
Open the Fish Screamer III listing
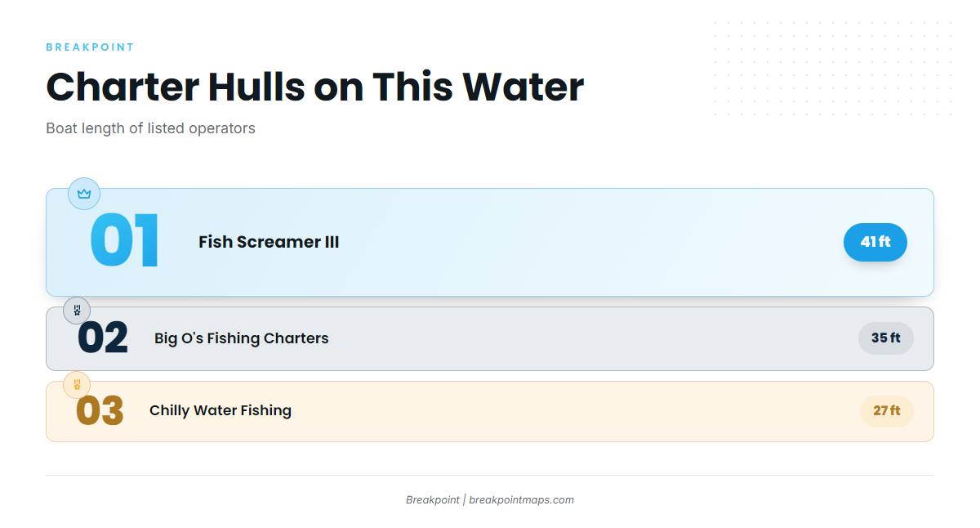(269, 242)
